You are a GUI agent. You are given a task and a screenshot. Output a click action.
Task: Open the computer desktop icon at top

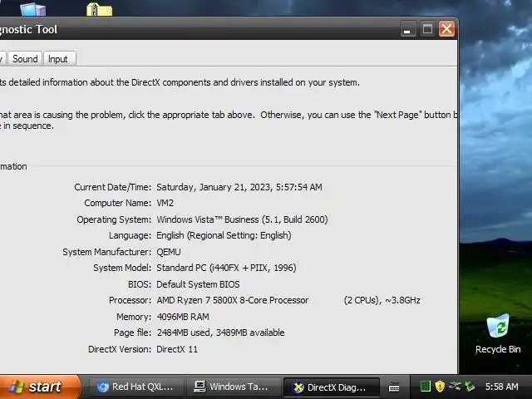click(33, 9)
